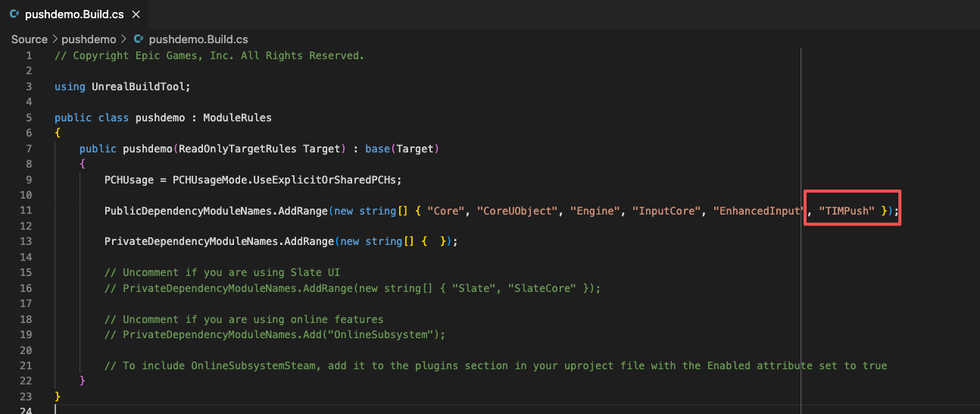Close the pushdemo.Build.cs tab

136,14
